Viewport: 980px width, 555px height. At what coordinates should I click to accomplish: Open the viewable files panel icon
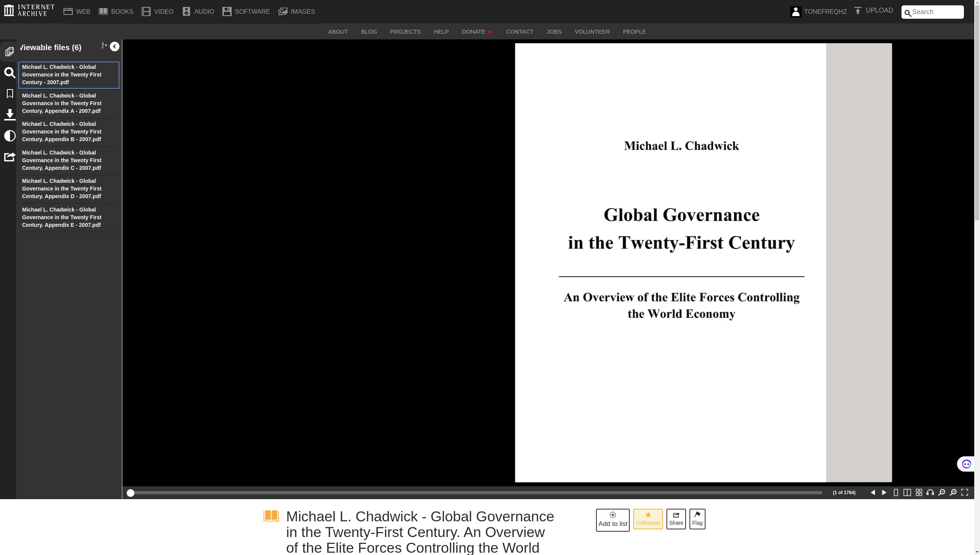(10, 51)
